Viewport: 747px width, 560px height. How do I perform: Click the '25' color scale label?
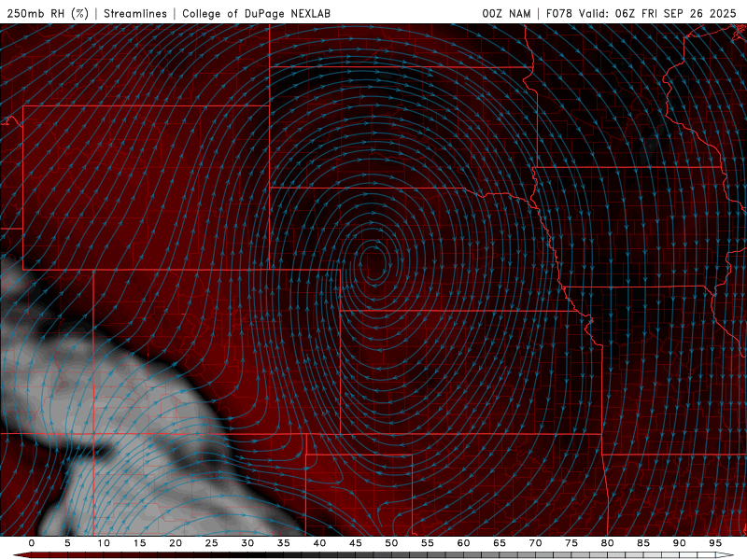tap(212, 543)
